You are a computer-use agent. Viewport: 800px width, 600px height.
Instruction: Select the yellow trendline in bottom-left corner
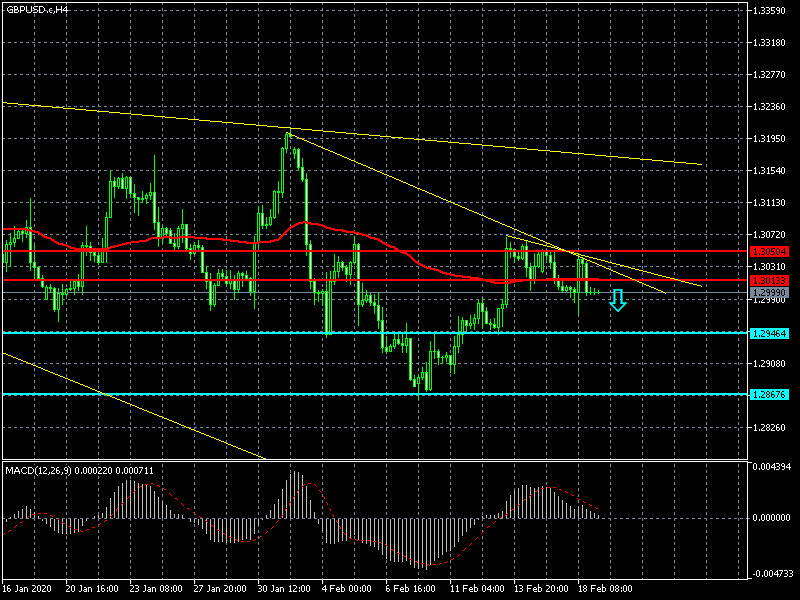click(134, 406)
